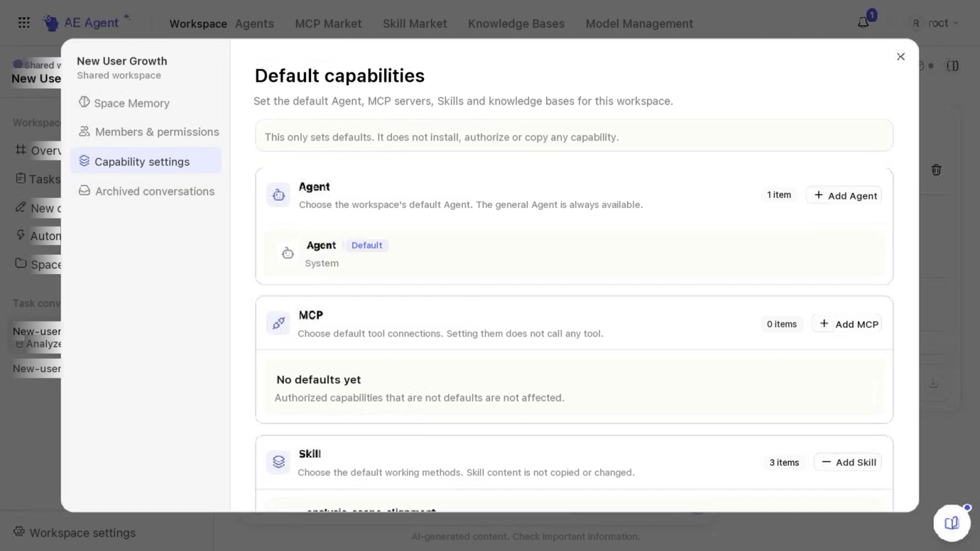Open the floating help guide button
The image size is (980, 551).
(951, 523)
